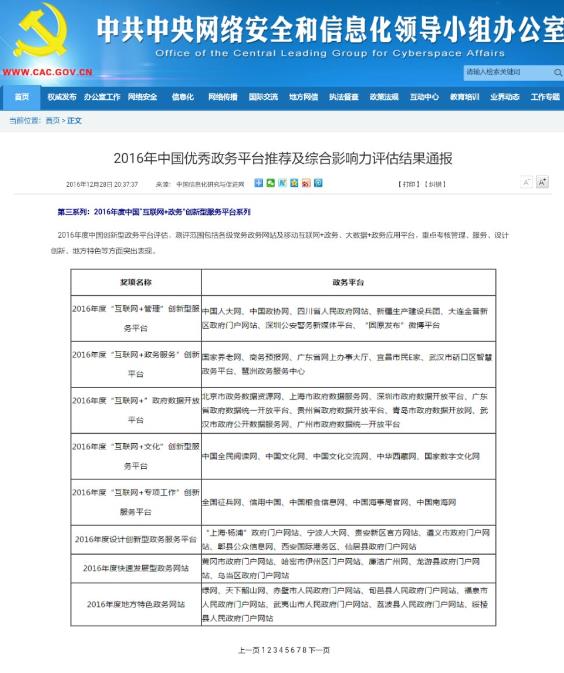Go to next page via 下一页
This screenshot has width=564, height=673.
click(319, 650)
